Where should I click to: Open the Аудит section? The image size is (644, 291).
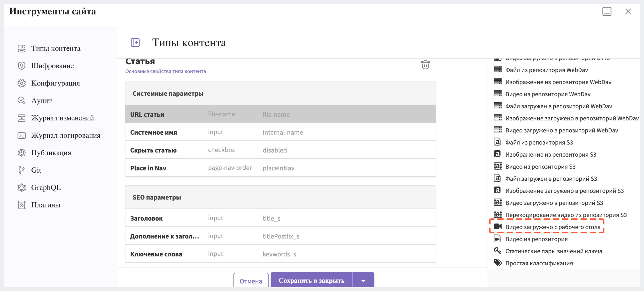(x=41, y=100)
